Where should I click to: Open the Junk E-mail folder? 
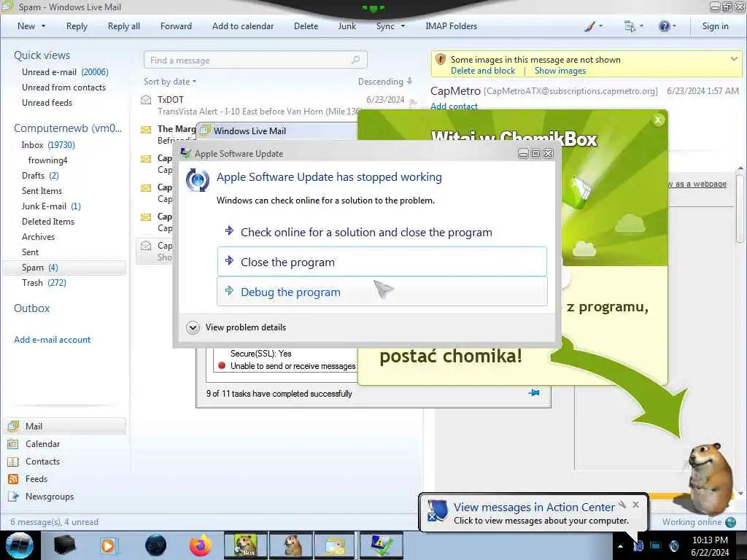52,206
